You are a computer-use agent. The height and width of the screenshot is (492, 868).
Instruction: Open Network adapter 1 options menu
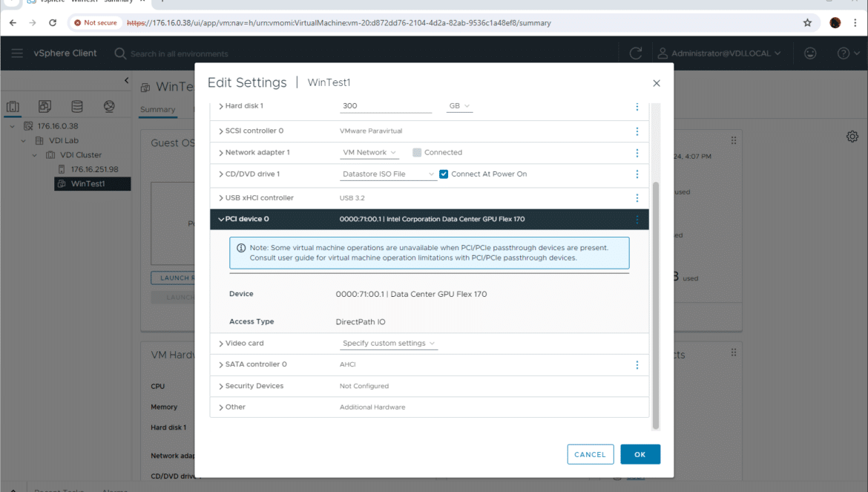click(x=637, y=153)
